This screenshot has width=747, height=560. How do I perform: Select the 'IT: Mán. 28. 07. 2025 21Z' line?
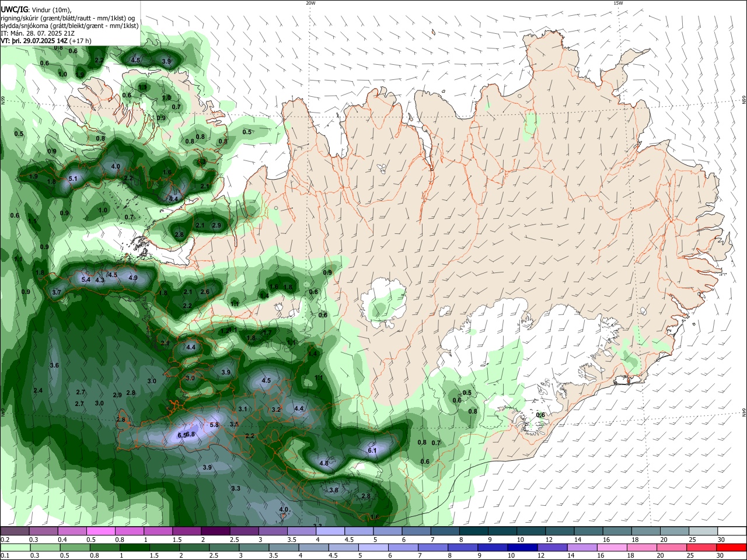(37, 33)
